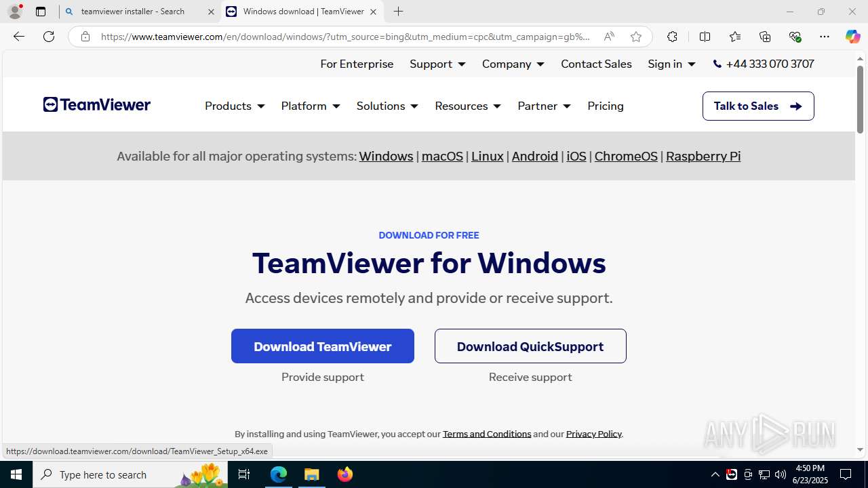
Task: Open the Raspberry Pi download link
Action: [703, 156]
